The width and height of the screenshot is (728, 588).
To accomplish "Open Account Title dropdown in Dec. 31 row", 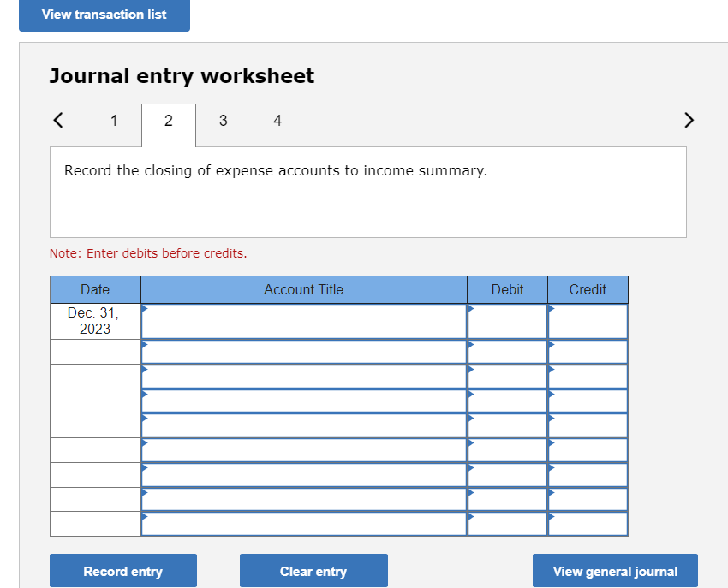I will (x=304, y=321).
